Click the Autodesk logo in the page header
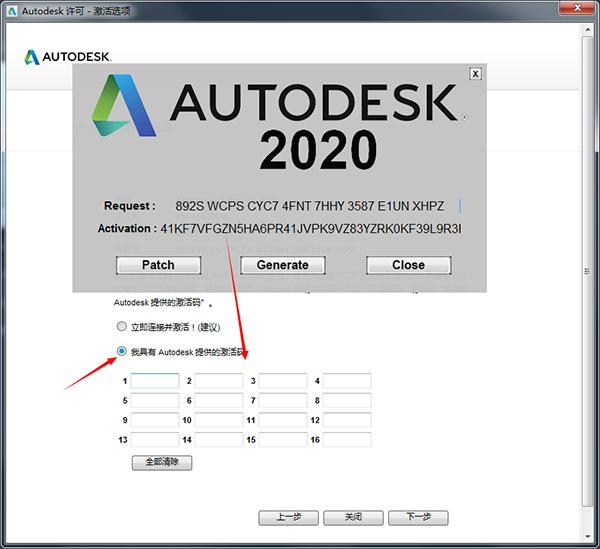 pos(68,57)
